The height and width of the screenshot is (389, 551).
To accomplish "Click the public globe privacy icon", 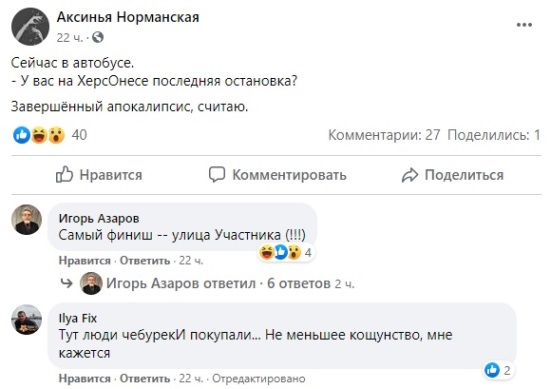I will (98, 37).
